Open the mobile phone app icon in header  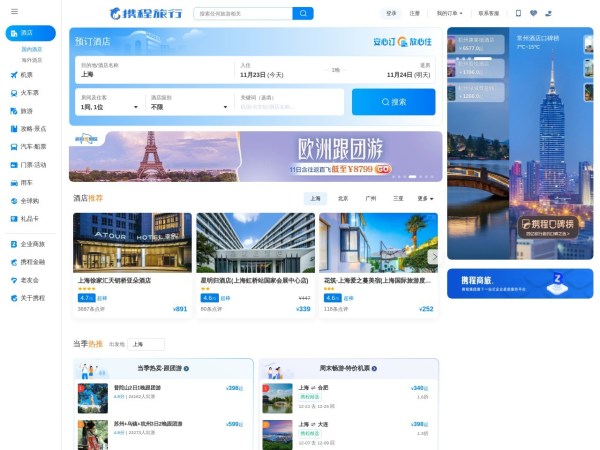pyautogui.click(x=518, y=14)
